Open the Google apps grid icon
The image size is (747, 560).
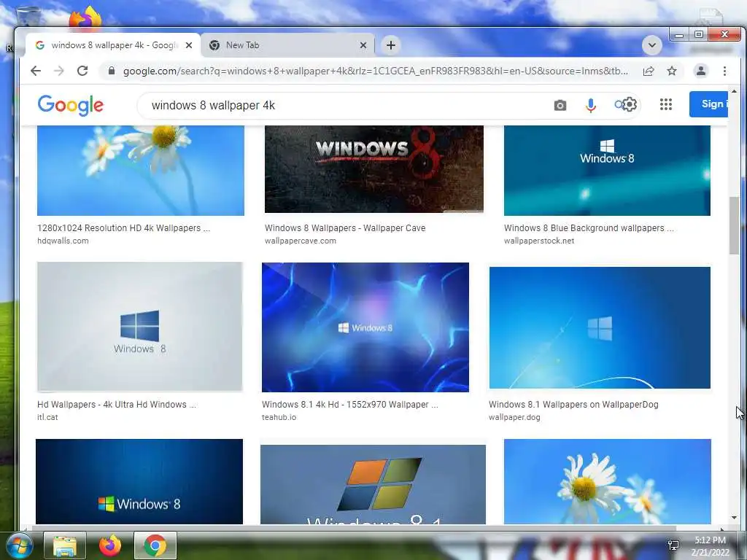pyautogui.click(x=666, y=104)
